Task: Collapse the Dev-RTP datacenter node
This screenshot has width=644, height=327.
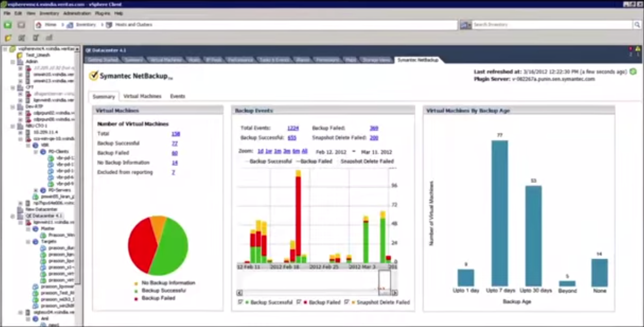Action: [13, 107]
